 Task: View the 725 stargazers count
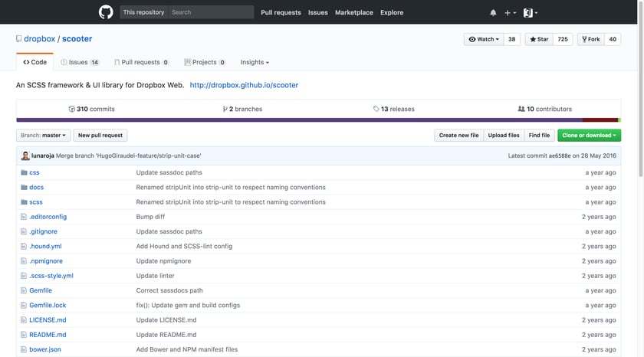click(x=563, y=39)
